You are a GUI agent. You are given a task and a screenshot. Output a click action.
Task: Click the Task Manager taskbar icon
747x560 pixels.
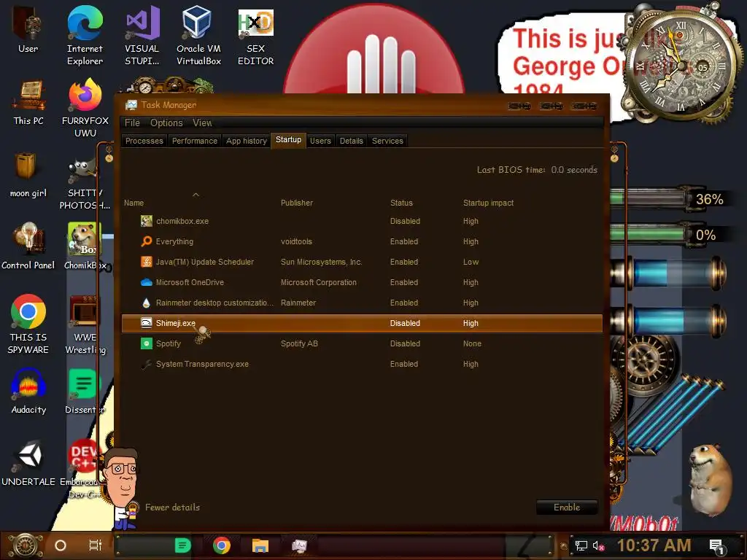299,545
